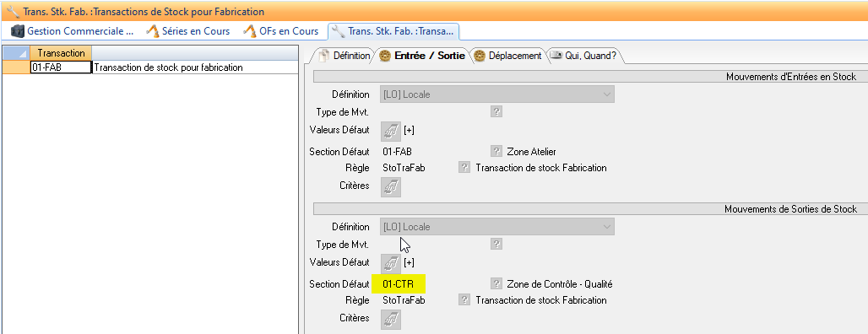Open Définition dropdown in Mouvements de Sorties

[496, 227]
